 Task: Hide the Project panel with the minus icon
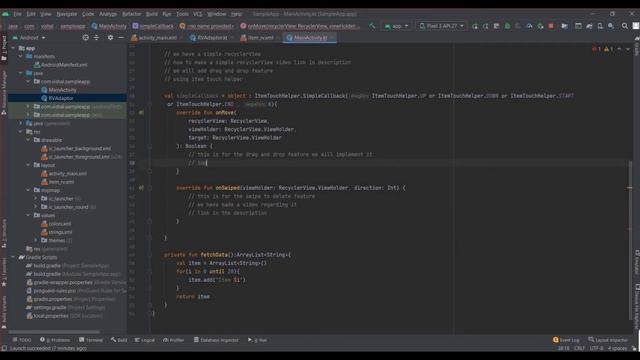[x=121, y=38]
